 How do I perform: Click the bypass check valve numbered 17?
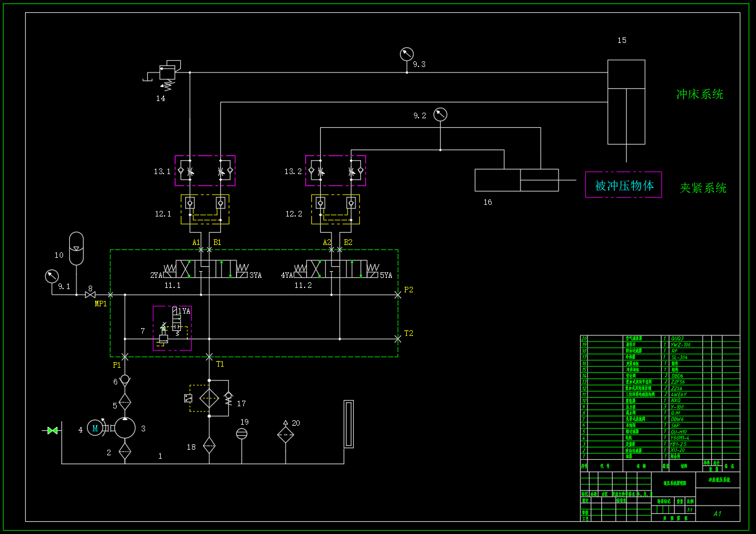point(228,398)
